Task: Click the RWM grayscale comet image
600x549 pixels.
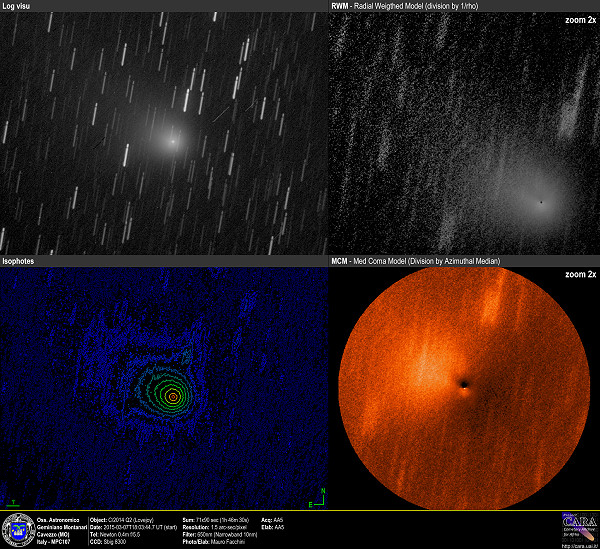Action: (464, 133)
